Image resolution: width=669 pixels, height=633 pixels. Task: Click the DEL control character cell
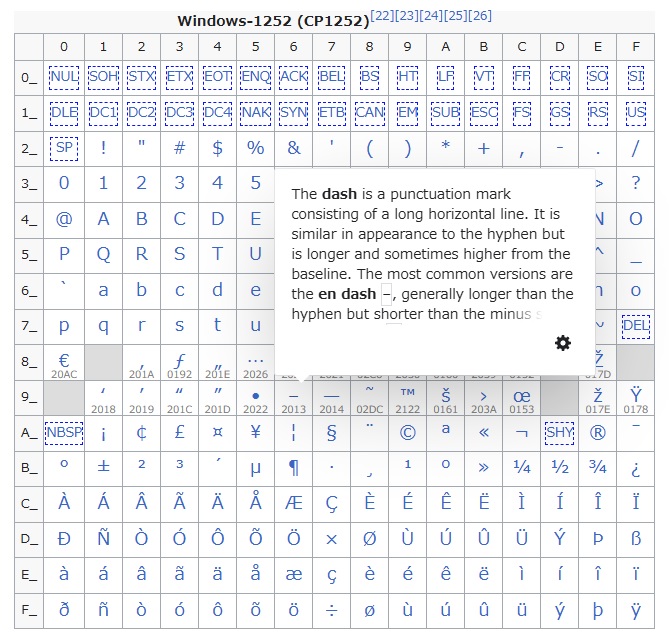pos(636,326)
